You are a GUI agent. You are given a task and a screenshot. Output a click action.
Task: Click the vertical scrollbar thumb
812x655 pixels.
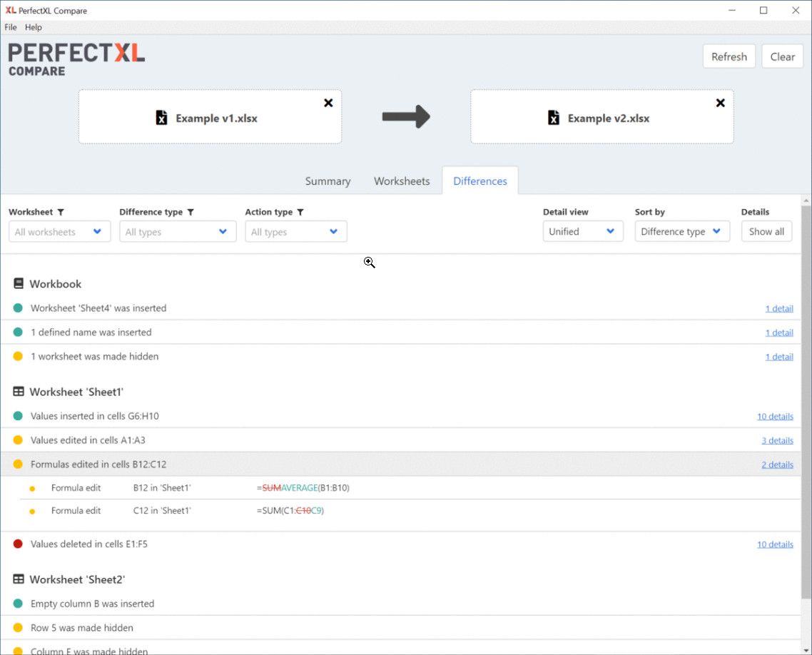[x=806, y=402]
